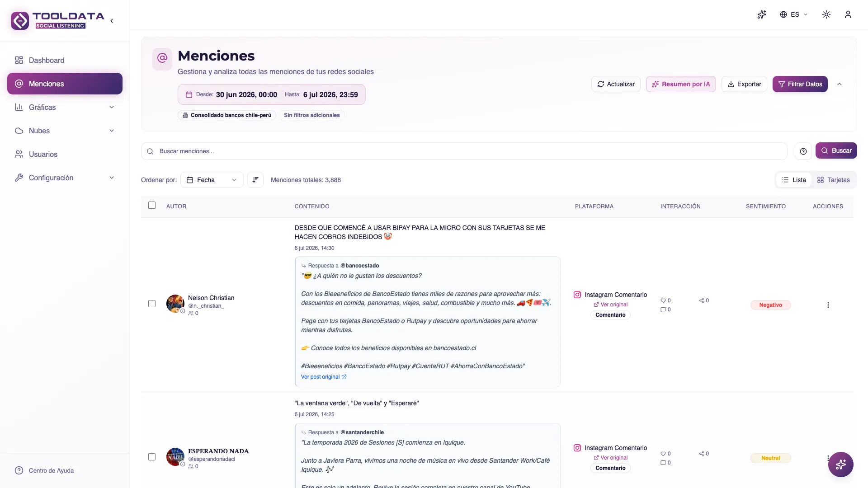Select Menciones in the sidebar
Screen dimensions: 868x488
[x=65, y=84]
